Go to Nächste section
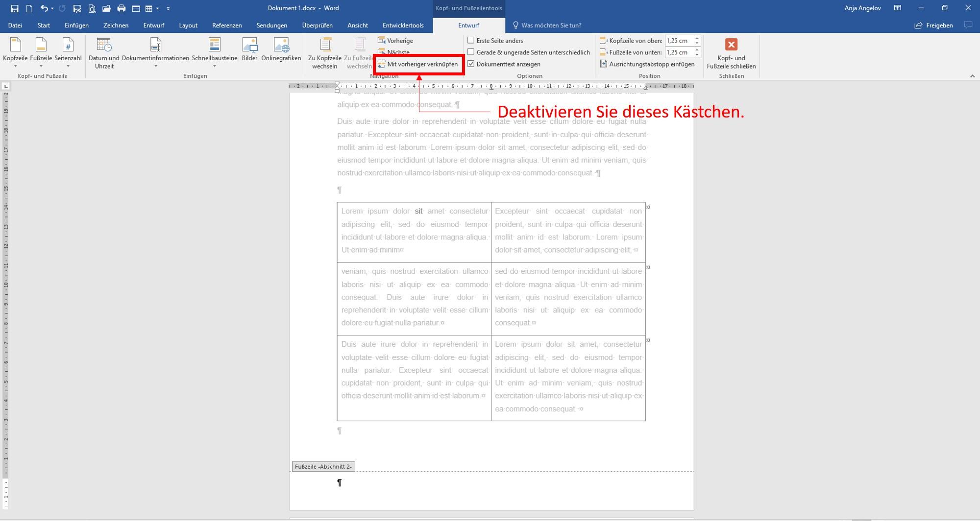Screen dimensions: 980x521 [x=394, y=52]
